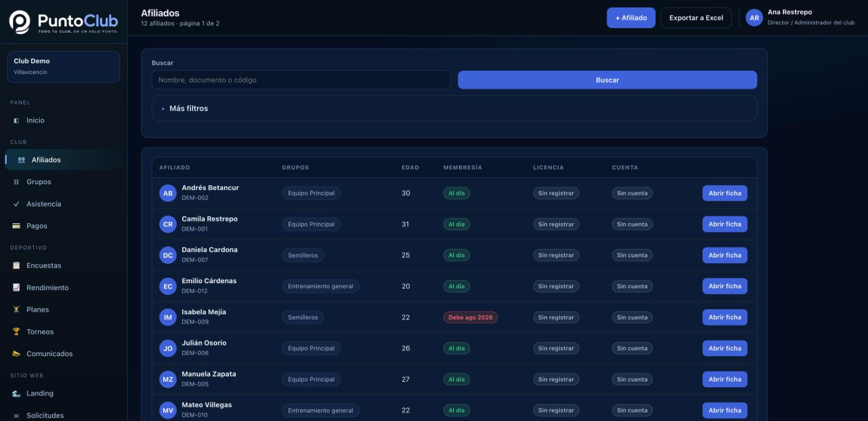Click the Solicitudes envelope icon

click(x=16, y=416)
